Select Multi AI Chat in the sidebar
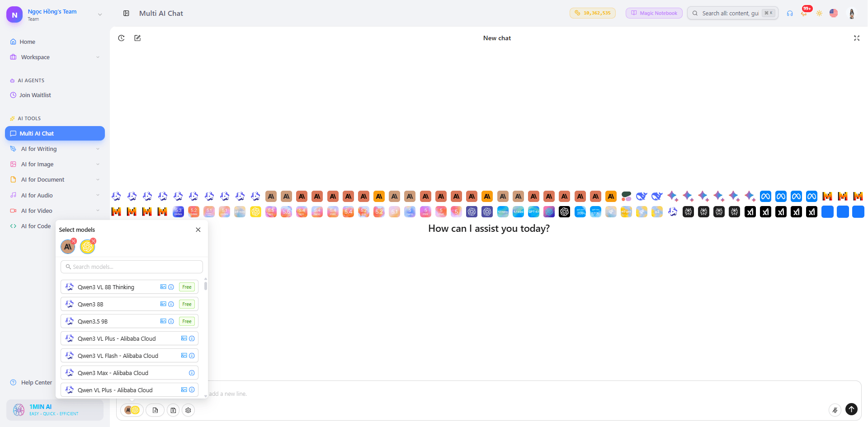Image resolution: width=868 pixels, height=427 pixels. coord(55,133)
